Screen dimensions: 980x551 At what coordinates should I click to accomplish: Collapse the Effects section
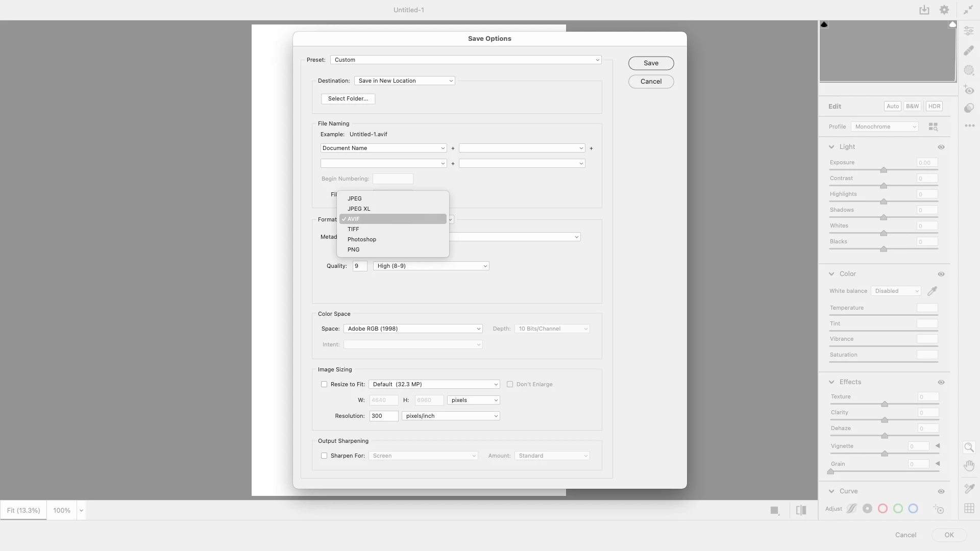coord(831,382)
